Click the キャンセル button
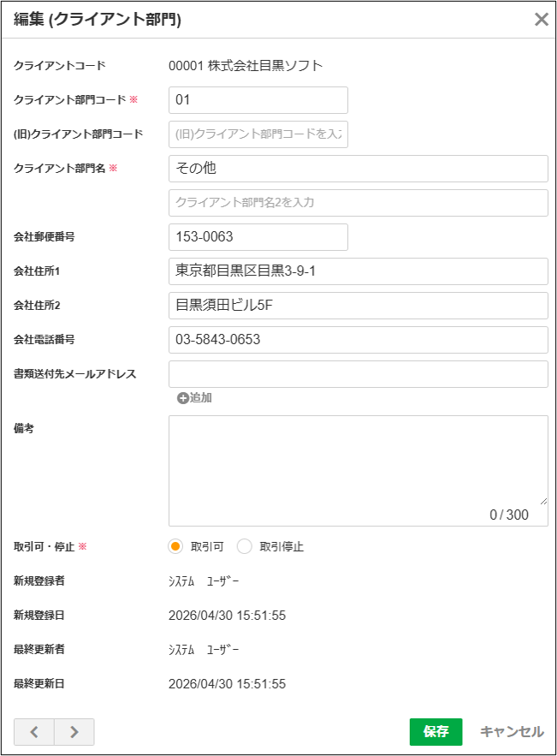 (512, 732)
